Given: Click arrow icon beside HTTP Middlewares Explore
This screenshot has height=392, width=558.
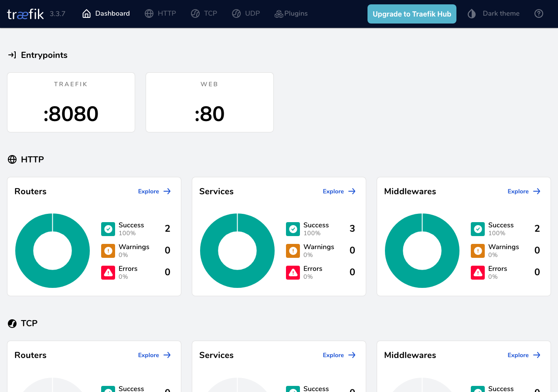Looking at the screenshot, I should (537, 191).
